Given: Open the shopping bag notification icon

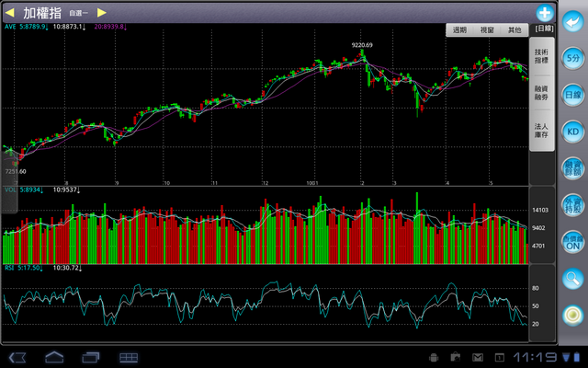Looking at the screenshot, I should click(x=456, y=358).
